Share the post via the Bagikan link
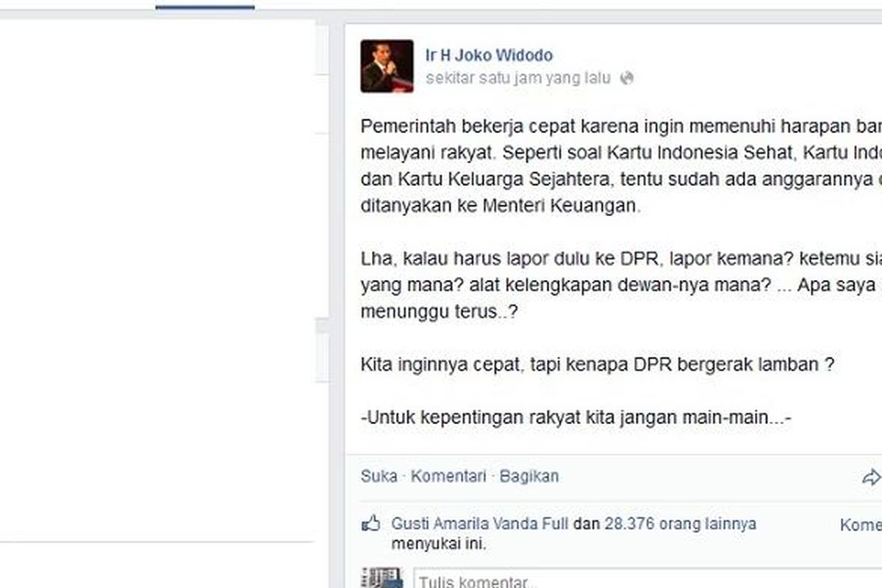882x588 pixels. click(529, 476)
